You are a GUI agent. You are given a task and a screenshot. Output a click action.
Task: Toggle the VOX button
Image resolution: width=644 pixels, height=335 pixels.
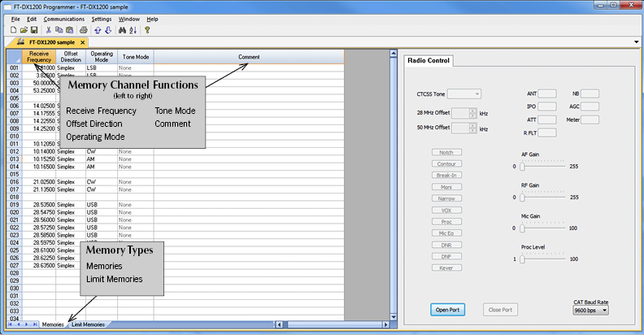[446, 211]
